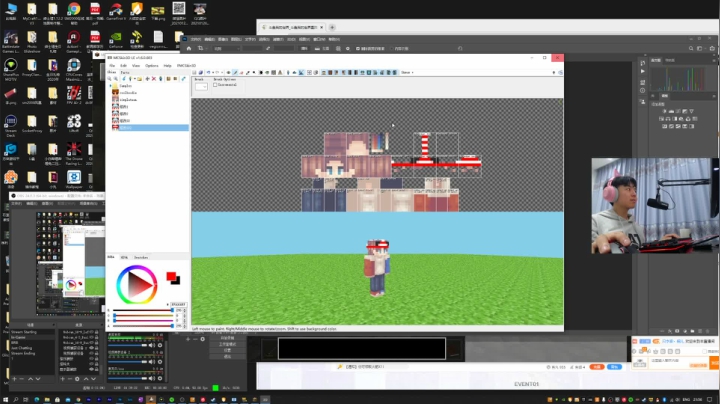Image resolution: width=720 pixels, height=404 pixels.
Task: Toggle the Incremental brush option checkbox
Action: (x=215, y=84)
